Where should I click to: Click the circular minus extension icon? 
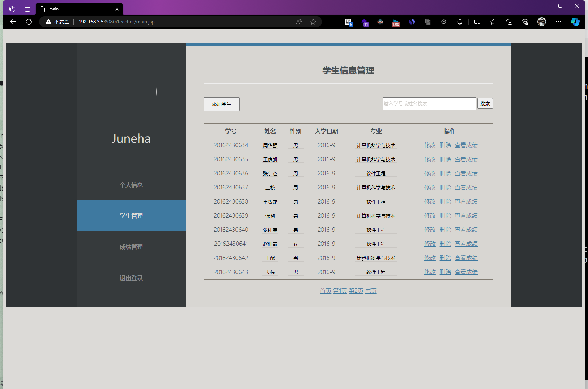coord(444,22)
